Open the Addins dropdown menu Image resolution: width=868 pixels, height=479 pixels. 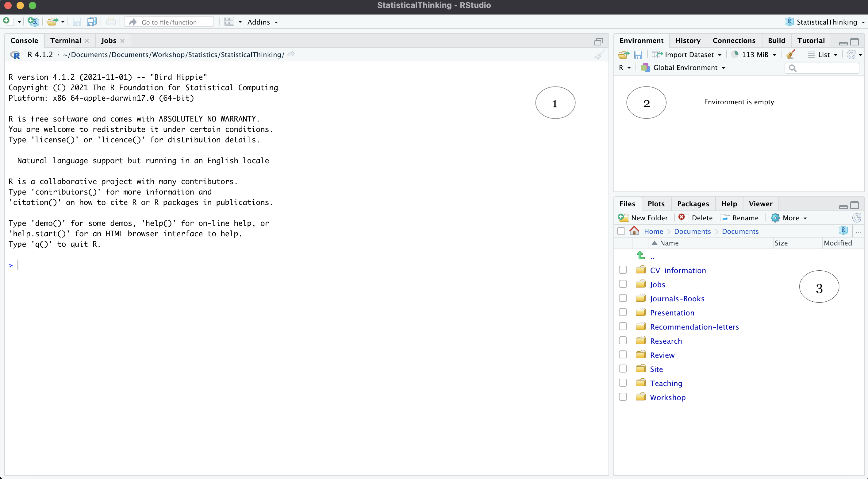point(262,22)
